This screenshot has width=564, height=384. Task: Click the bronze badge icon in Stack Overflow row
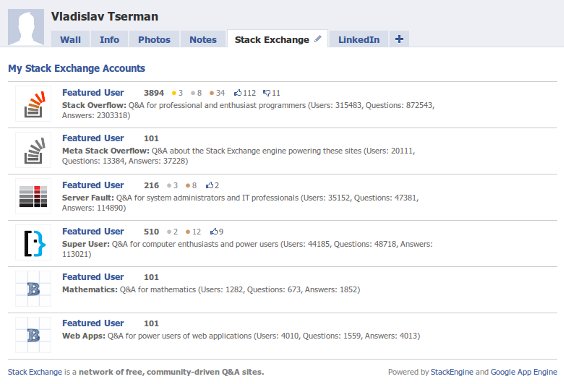(x=212, y=93)
